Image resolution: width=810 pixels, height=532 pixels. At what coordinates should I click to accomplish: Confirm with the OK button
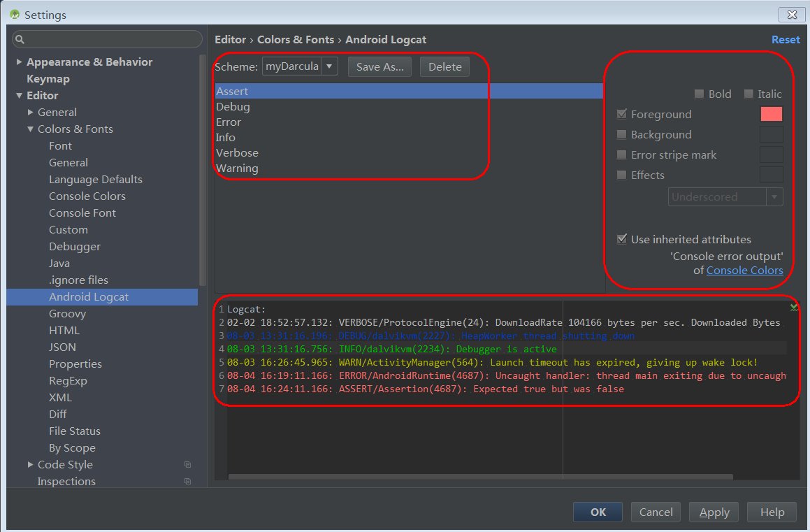point(598,512)
